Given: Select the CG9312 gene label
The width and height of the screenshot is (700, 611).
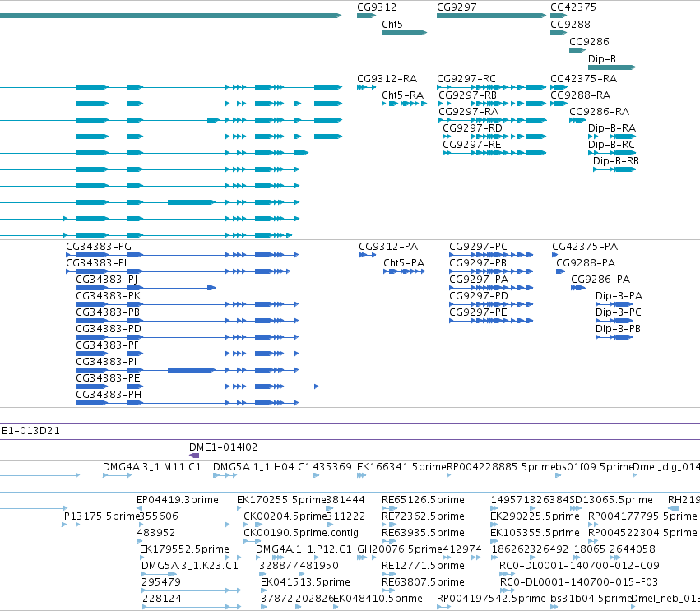Looking at the screenshot, I should 377,7.
